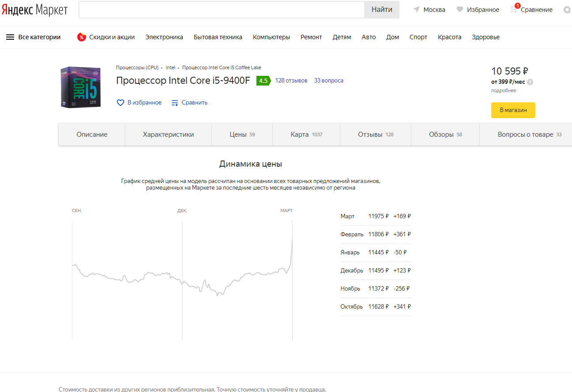Click the Сравнение header link
The image size is (572, 392).
(537, 10)
